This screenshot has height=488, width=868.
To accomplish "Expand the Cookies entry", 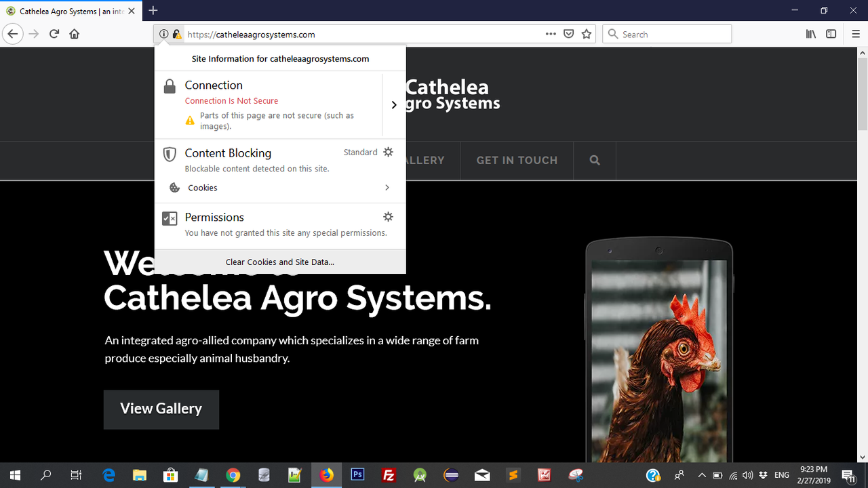I will tap(280, 188).
